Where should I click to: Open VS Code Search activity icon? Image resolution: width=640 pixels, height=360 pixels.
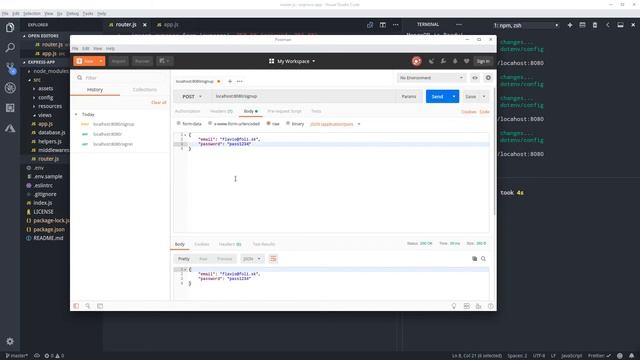coord(10,48)
